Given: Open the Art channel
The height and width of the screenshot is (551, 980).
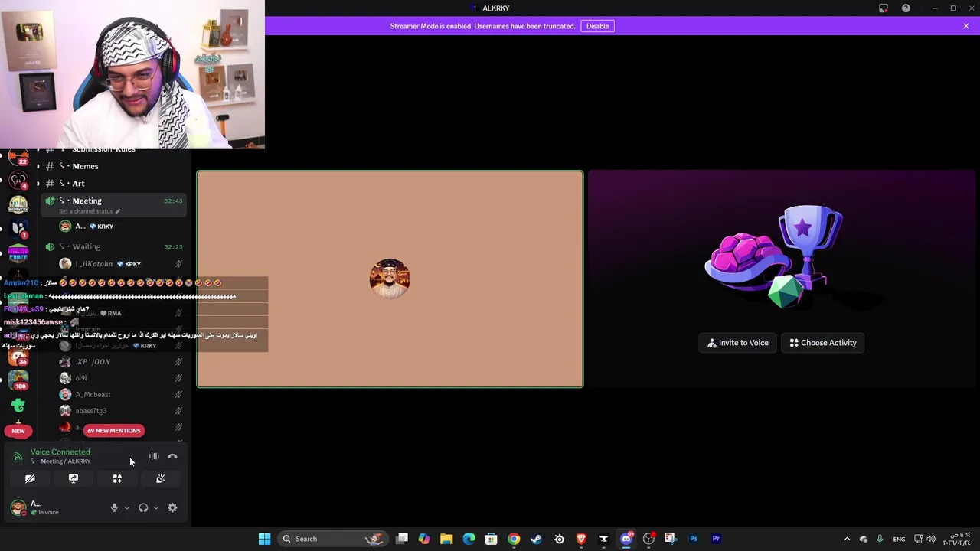Looking at the screenshot, I should click(78, 184).
